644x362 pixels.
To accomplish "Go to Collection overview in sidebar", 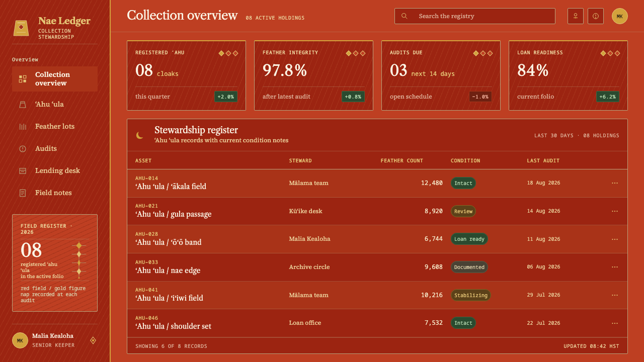I will [x=55, y=79].
